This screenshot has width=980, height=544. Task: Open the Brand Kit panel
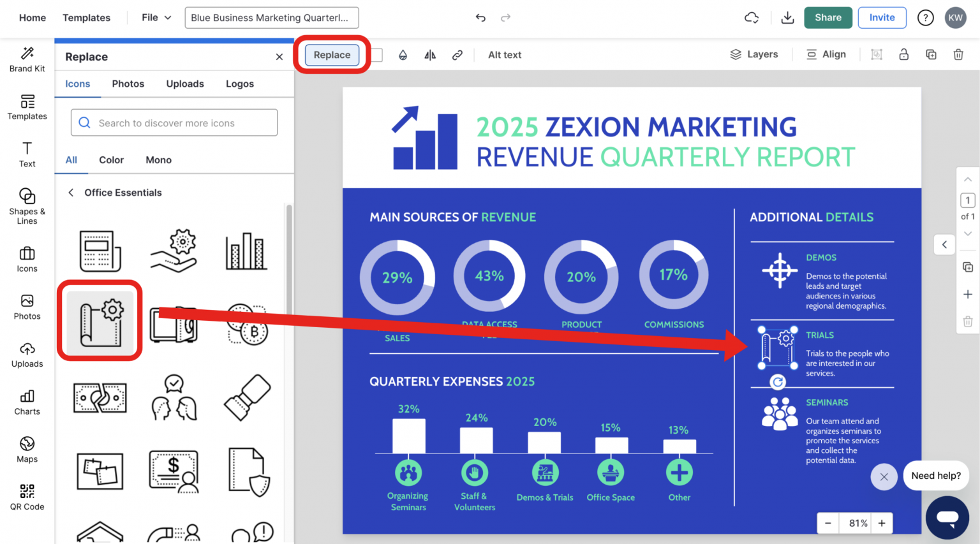[27, 59]
